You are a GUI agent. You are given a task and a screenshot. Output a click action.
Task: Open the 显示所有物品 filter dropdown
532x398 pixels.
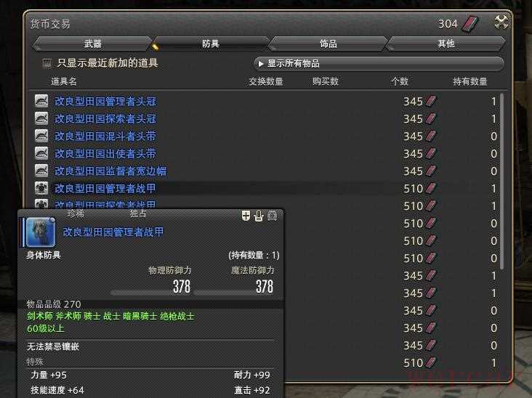(x=378, y=64)
